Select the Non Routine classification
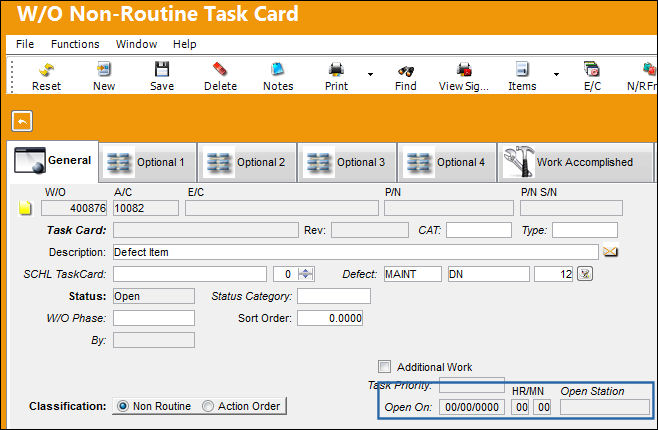Image resolution: width=658 pixels, height=430 pixels. tap(123, 406)
